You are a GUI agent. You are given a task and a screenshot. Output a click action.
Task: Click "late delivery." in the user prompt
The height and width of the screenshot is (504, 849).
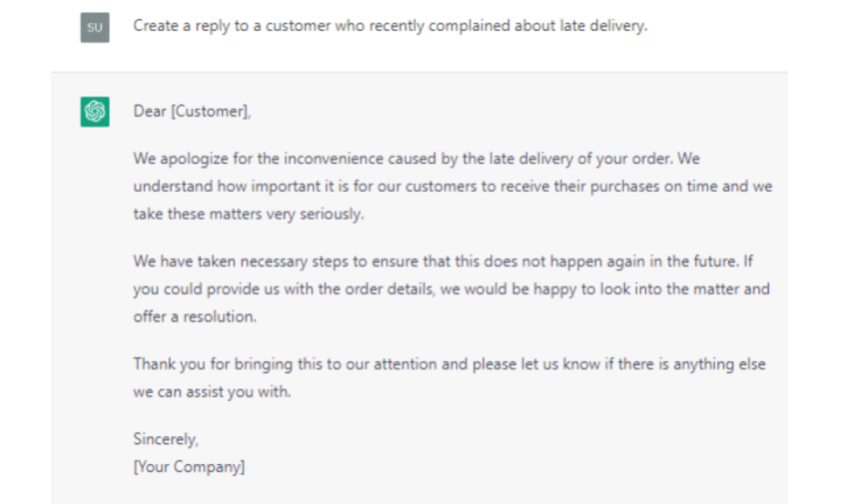(x=607, y=26)
